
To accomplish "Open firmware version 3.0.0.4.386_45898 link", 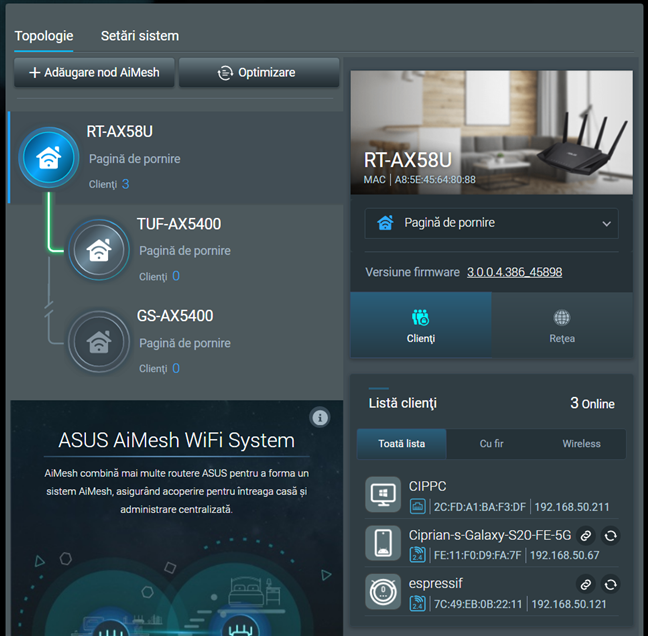I will coord(515,272).
